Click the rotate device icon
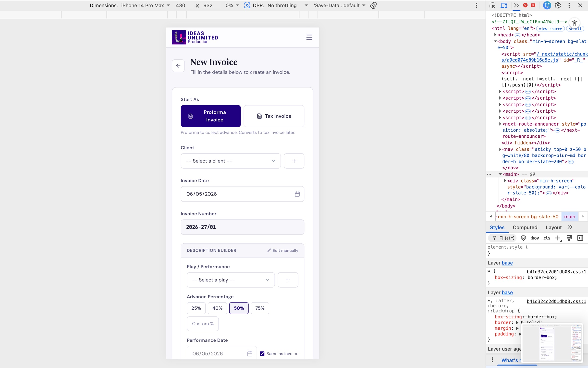Viewport: 588px width, 368px height. point(373,5)
